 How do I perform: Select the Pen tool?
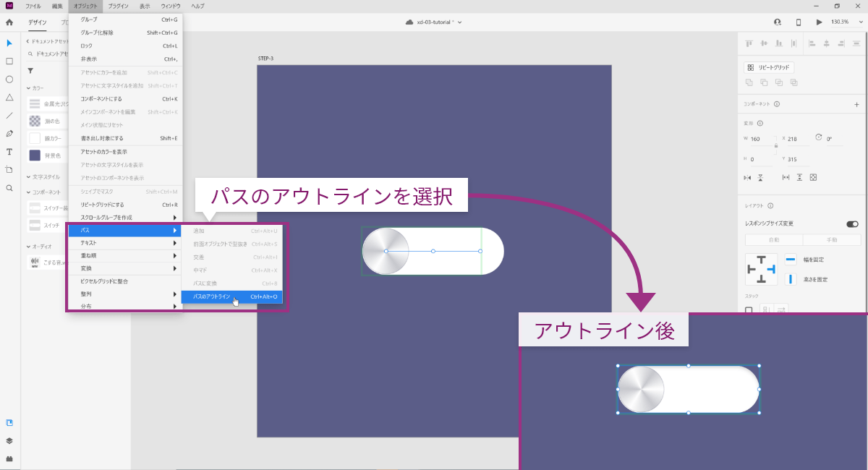pos(9,134)
